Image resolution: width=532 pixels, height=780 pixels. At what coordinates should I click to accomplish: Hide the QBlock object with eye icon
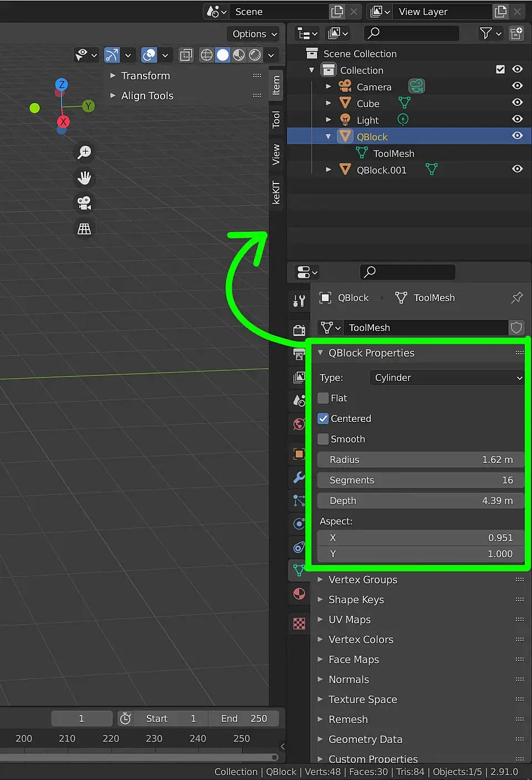[518, 136]
